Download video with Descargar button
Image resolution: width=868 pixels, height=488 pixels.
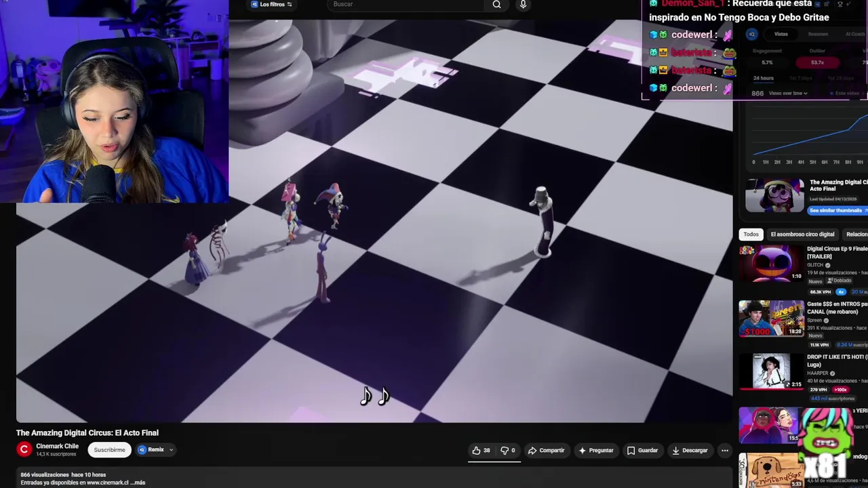coord(690,450)
